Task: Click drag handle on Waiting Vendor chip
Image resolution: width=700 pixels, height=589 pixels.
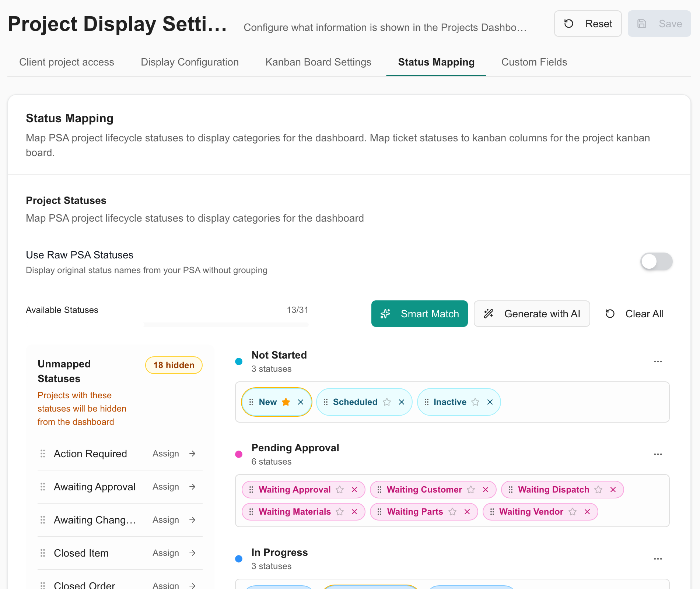Action: (x=492, y=512)
